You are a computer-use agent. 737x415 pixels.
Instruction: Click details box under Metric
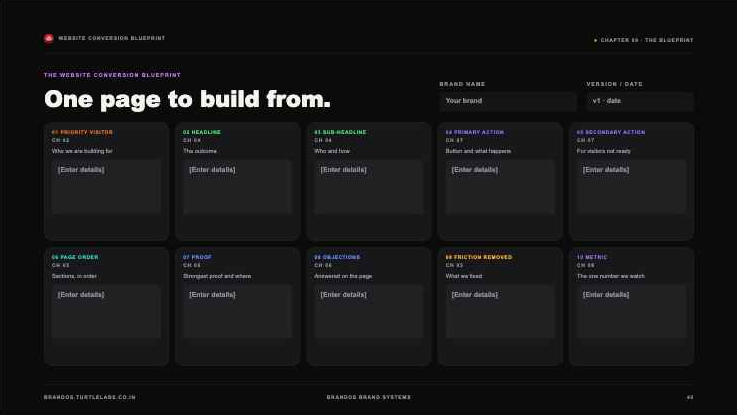point(631,312)
